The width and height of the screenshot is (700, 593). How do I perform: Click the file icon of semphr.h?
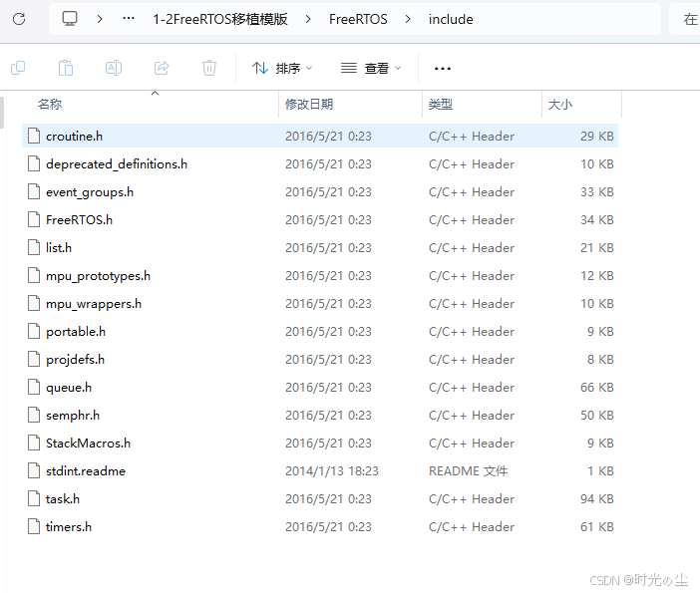[x=34, y=415]
